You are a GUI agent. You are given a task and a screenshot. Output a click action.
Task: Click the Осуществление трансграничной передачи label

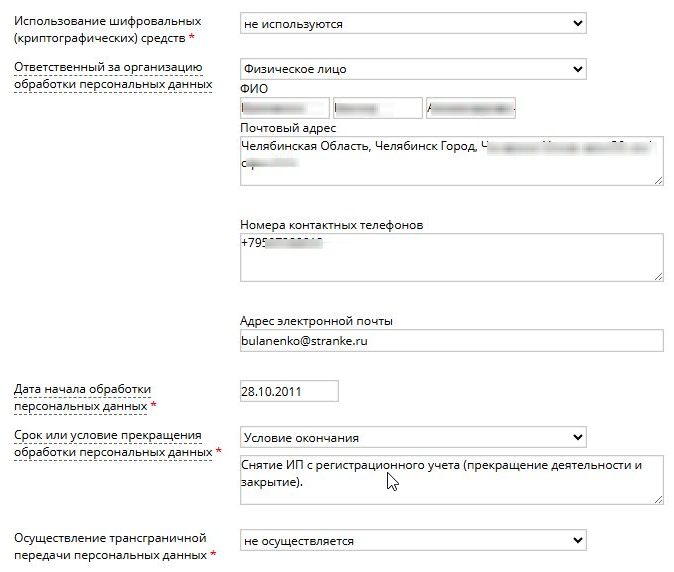click(x=110, y=547)
